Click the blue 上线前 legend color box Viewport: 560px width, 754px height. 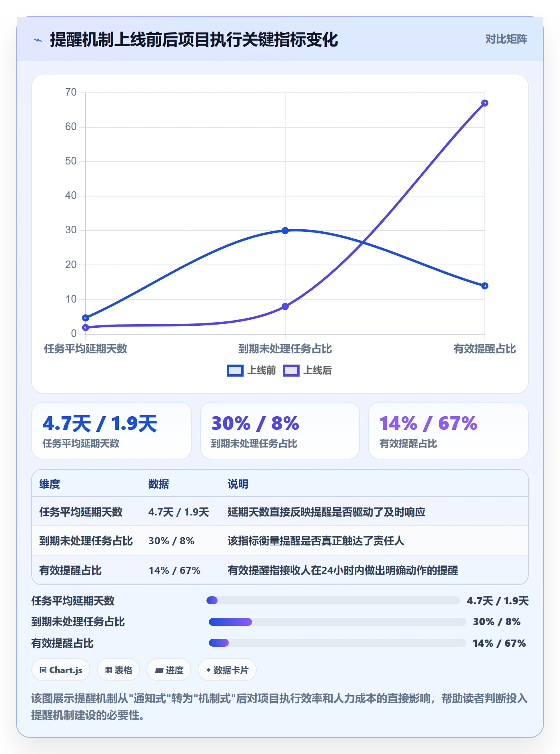click(x=235, y=371)
